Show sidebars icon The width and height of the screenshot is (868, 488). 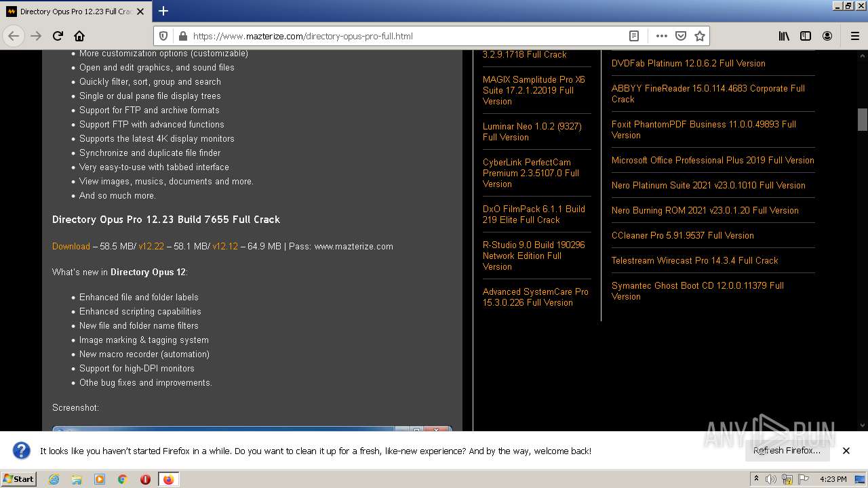click(806, 36)
